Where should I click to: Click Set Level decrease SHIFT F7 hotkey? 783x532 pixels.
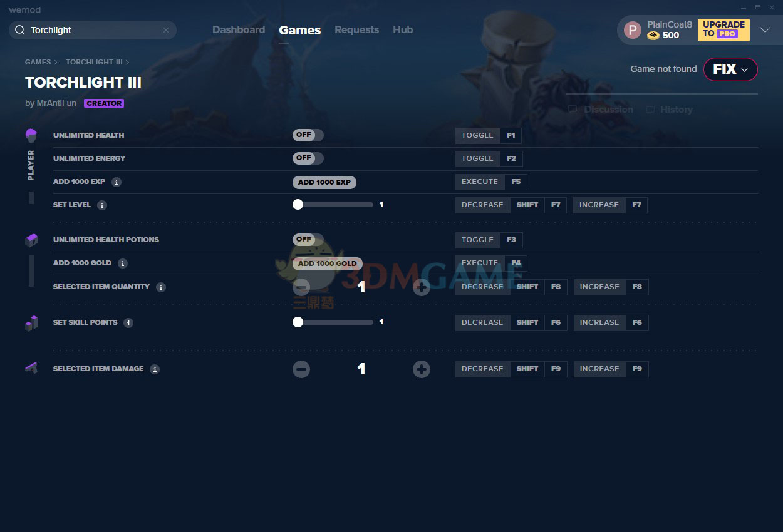tap(538, 205)
